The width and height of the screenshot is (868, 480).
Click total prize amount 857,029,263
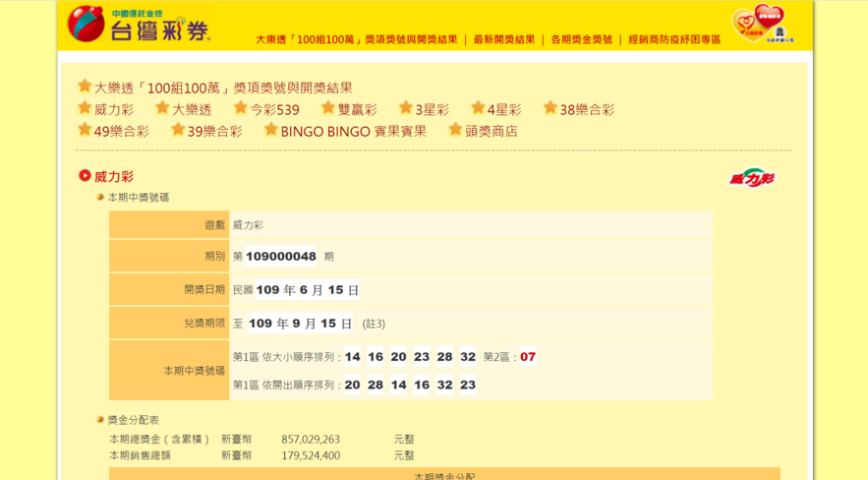[x=311, y=440]
